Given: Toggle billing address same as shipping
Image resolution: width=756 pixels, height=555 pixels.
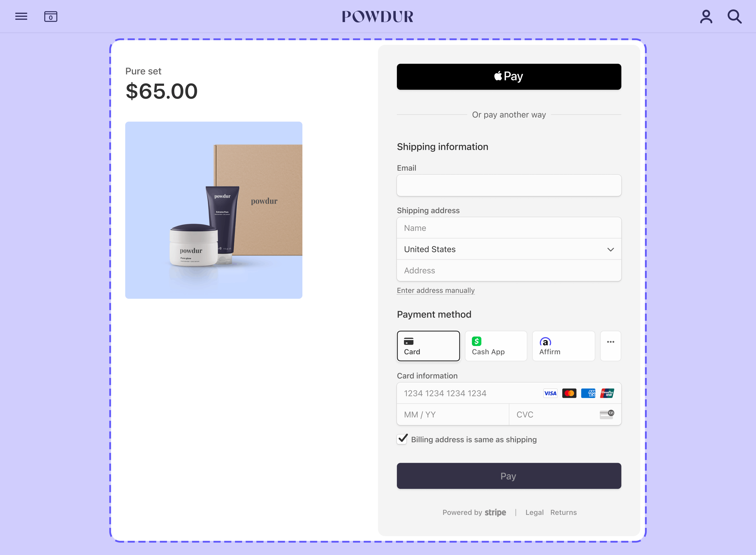Looking at the screenshot, I should pyautogui.click(x=403, y=438).
